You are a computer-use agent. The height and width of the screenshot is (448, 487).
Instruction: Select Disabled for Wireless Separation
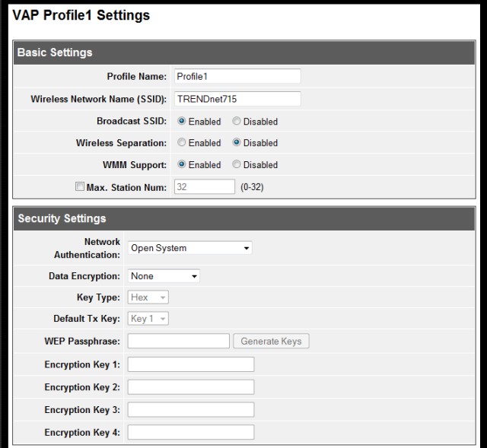tap(237, 143)
